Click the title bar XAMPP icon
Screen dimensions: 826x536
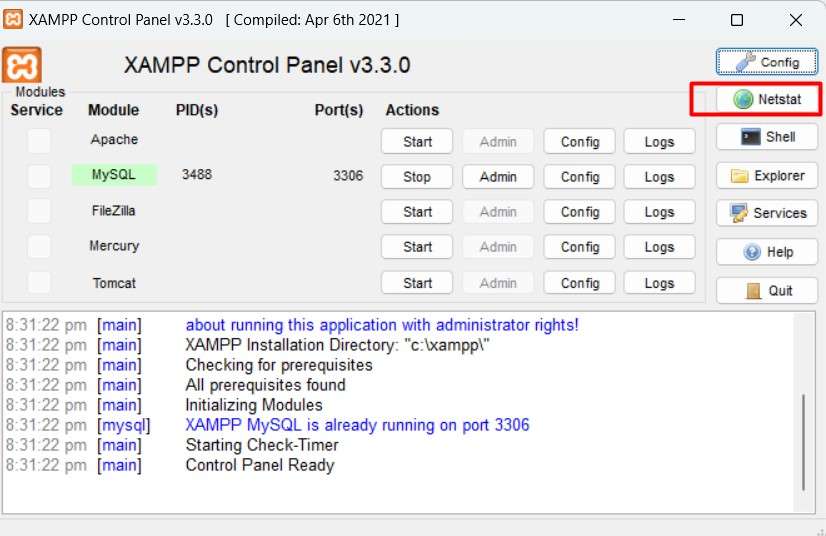tap(13, 20)
